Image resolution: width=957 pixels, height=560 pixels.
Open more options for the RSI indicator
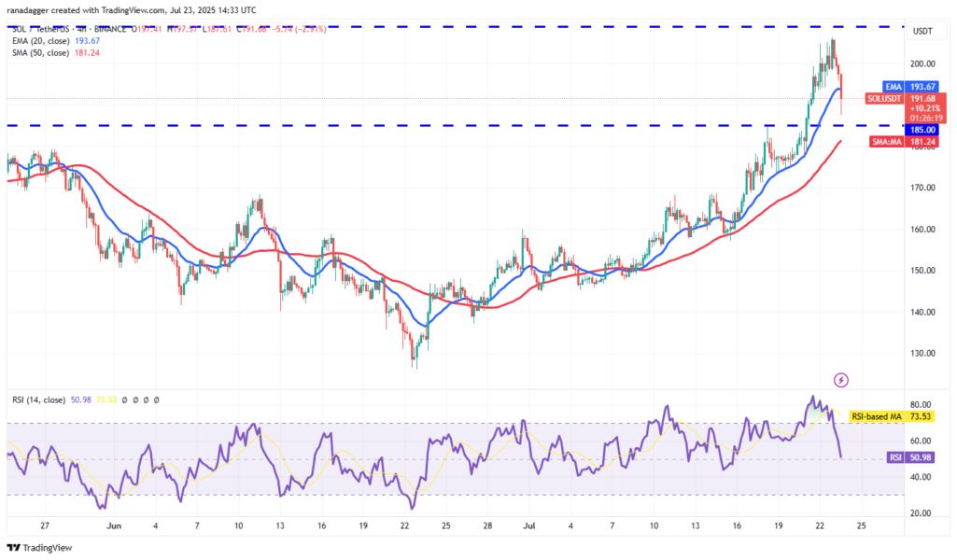[155, 398]
